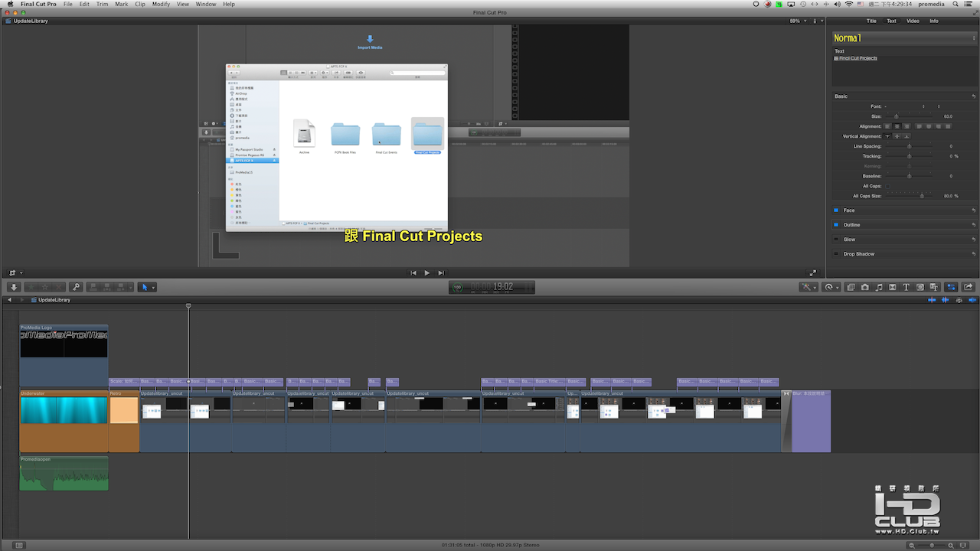Set vertical alignment to middle
Screen dimensions: 980x551
coord(897,136)
